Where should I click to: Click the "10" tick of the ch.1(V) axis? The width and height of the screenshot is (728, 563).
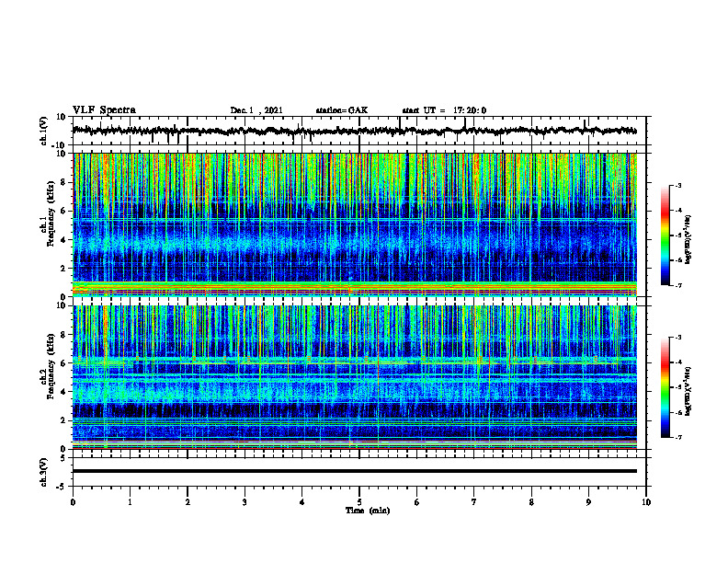[62, 117]
